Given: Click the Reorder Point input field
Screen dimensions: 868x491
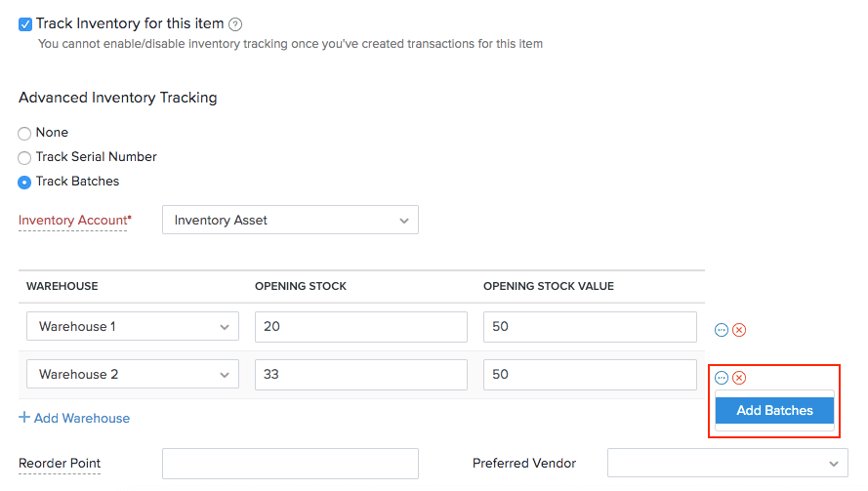Looking at the screenshot, I should pyautogui.click(x=290, y=464).
